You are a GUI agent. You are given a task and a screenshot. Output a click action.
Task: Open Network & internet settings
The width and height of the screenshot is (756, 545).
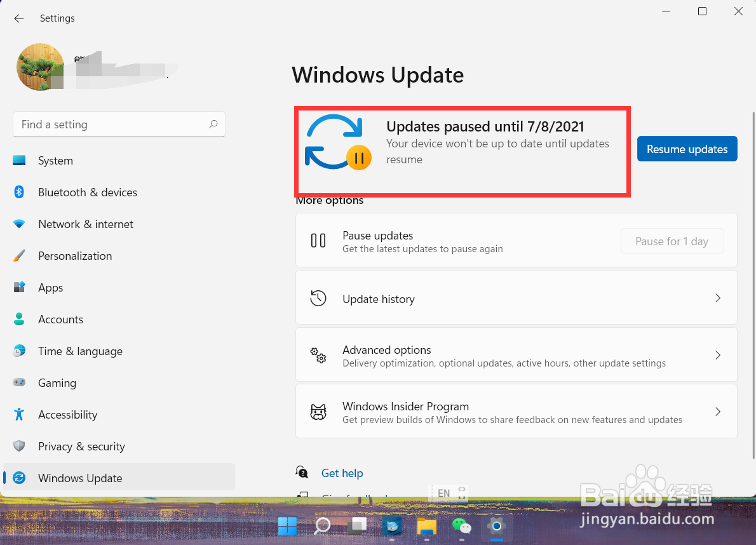[119, 224]
